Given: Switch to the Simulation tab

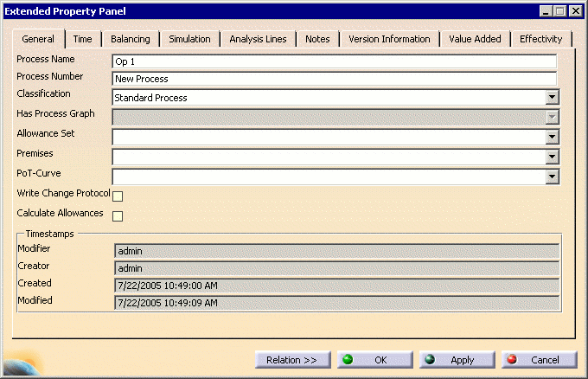Looking at the screenshot, I should pyautogui.click(x=189, y=39).
